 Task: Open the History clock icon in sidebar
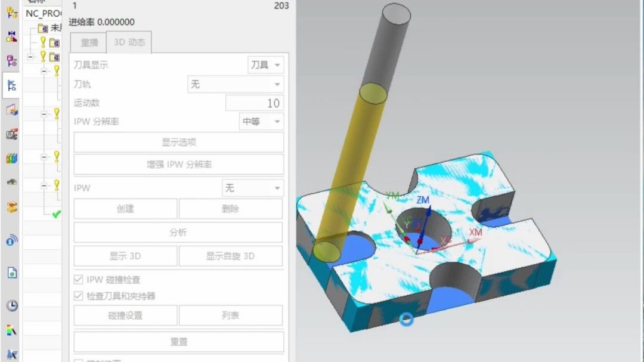[12, 305]
